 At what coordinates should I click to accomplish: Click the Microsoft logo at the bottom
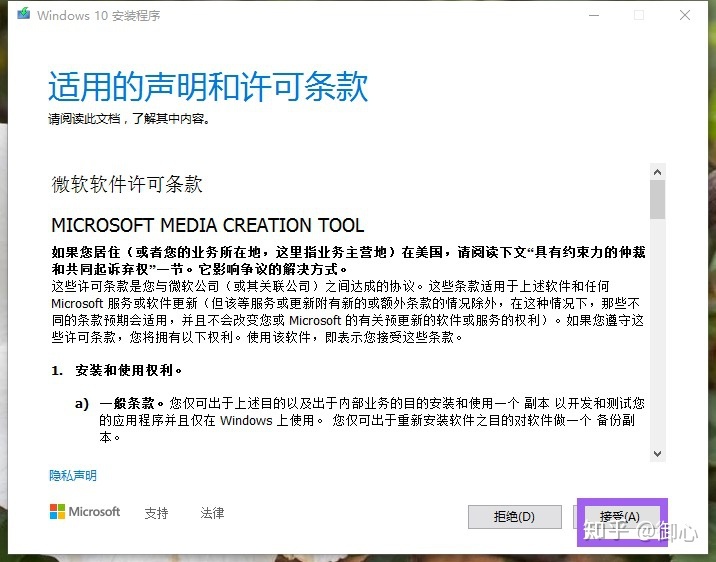coord(85,512)
